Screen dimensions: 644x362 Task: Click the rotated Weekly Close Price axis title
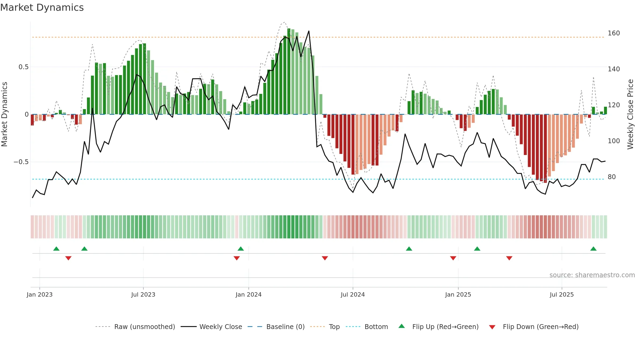click(x=630, y=114)
